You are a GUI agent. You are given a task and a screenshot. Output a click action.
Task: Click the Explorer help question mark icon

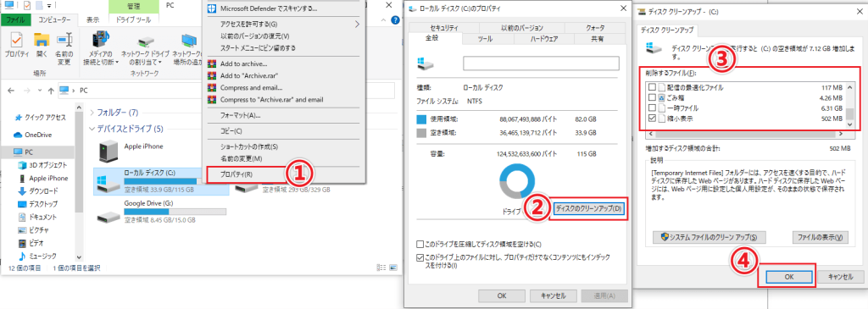pos(395,19)
